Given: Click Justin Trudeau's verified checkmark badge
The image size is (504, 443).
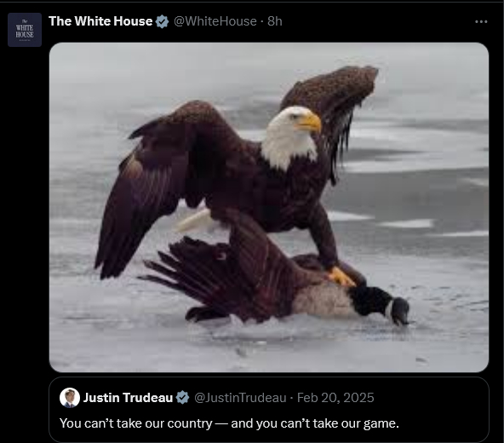Looking at the screenshot, I should 182,398.
